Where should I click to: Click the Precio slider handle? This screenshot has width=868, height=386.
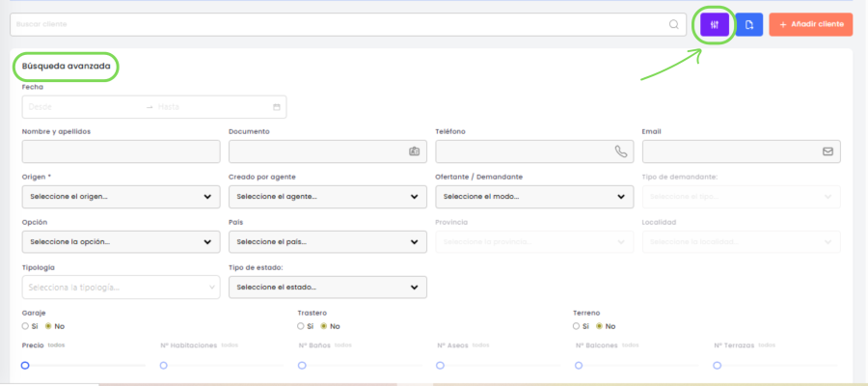pyautogui.click(x=25, y=366)
